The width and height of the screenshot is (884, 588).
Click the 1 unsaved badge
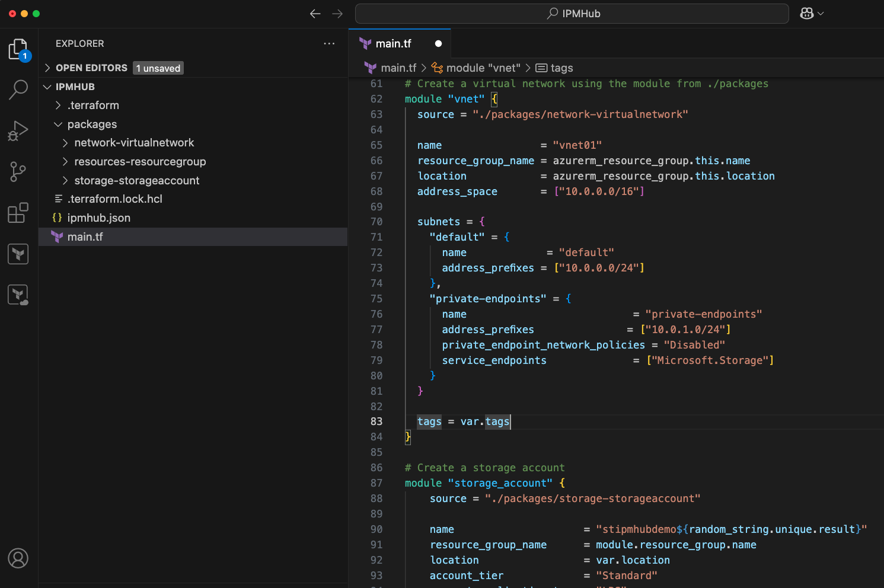[x=158, y=68]
